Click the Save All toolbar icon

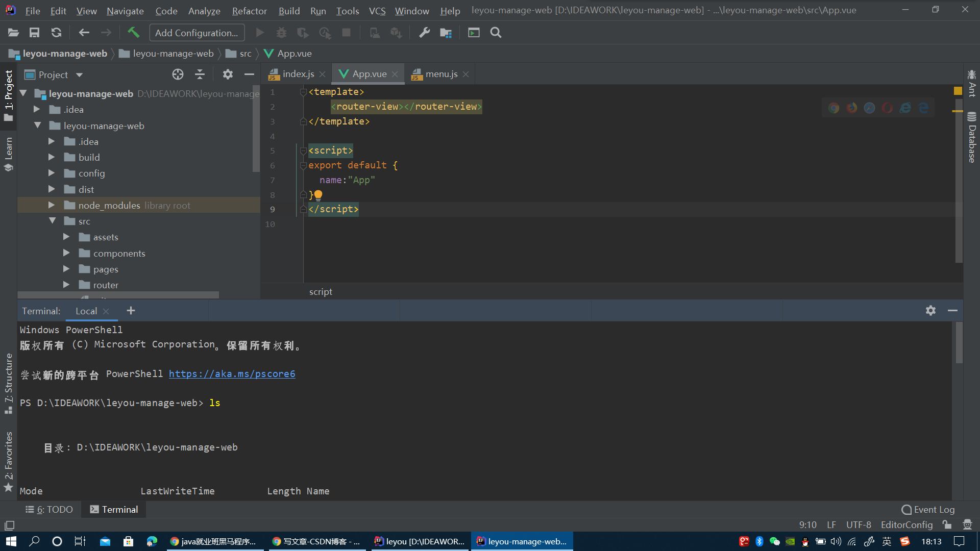point(34,33)
